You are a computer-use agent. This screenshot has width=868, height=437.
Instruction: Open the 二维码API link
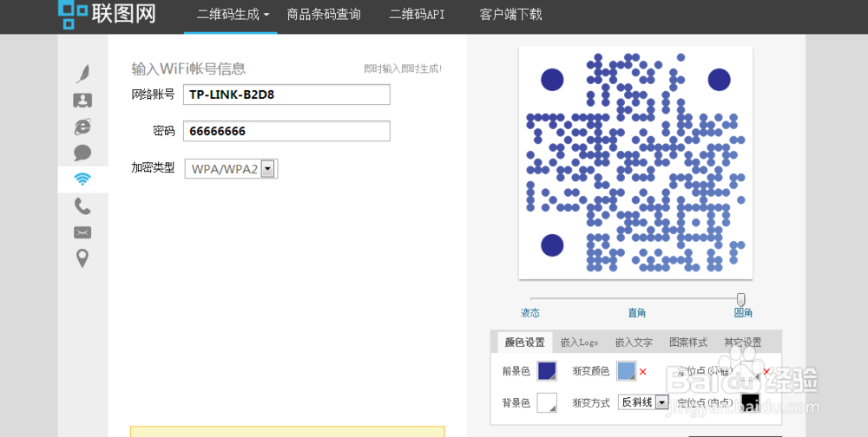pos(417,15)
